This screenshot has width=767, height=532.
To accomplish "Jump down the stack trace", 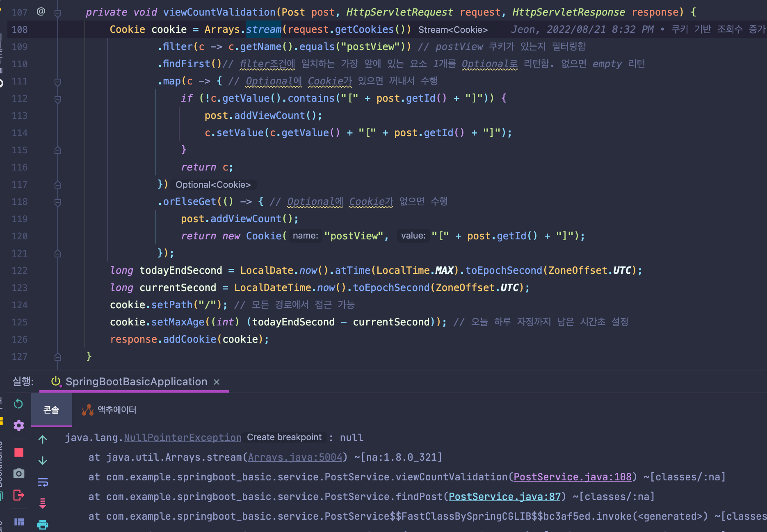I will pyautogui.click(x=43, y=460).
